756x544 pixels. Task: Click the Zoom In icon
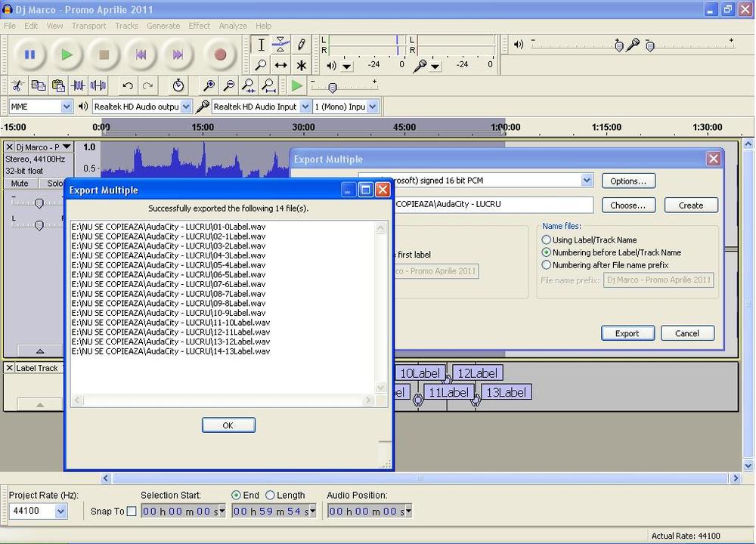tap(209, 86)
